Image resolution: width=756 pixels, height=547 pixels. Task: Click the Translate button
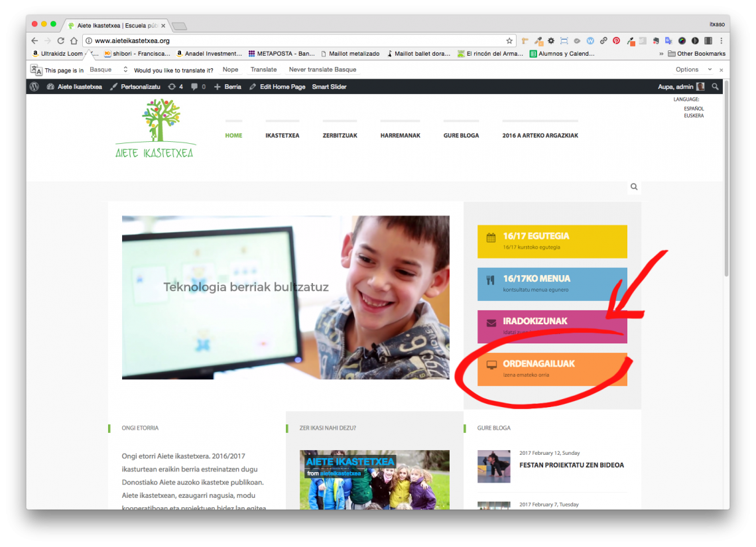pyautogui.click(x=264, y=70)
